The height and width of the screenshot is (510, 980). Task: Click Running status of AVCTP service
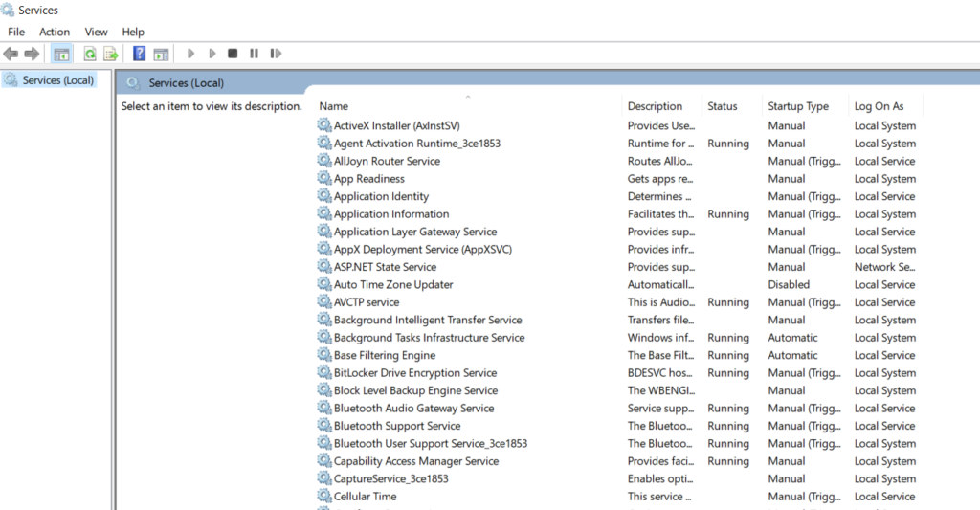tap(728, 302)
